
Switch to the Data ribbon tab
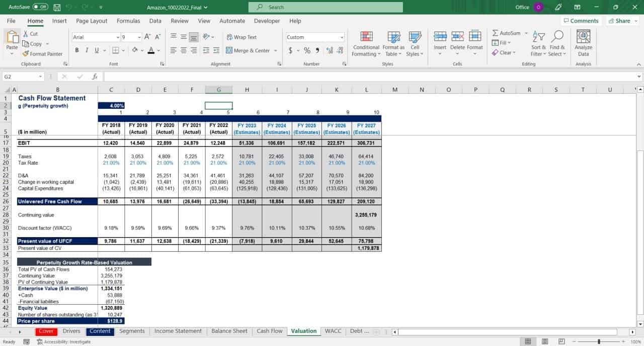point(155,21)
